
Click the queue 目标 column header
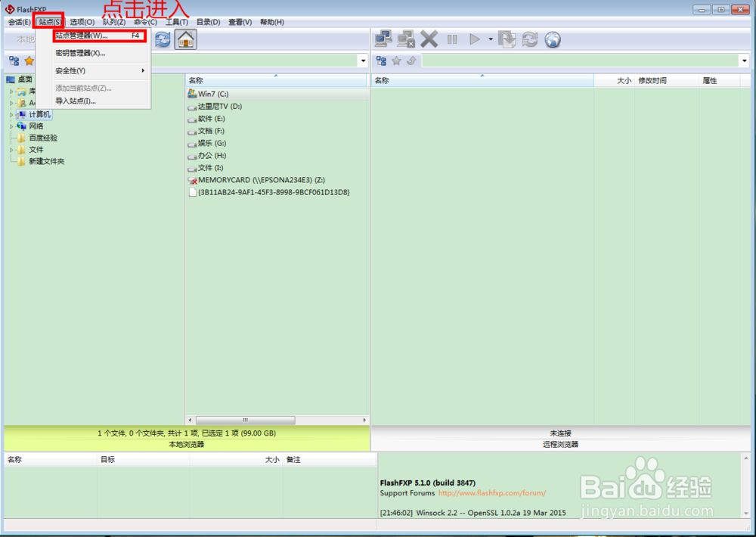(143, 460)
